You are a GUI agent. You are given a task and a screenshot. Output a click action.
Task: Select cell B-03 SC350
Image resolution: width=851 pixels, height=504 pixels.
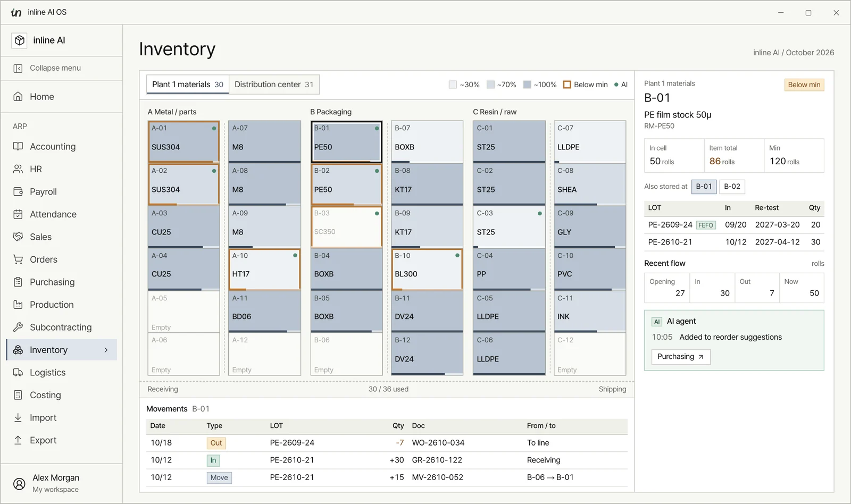coord(346,227)
